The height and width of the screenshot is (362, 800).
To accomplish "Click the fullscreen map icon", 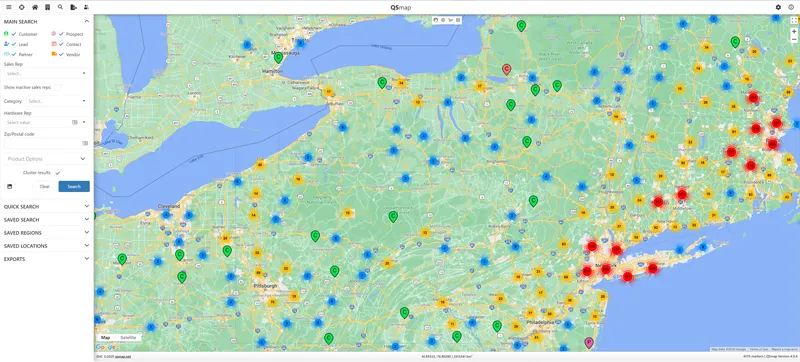I will 794,20.
